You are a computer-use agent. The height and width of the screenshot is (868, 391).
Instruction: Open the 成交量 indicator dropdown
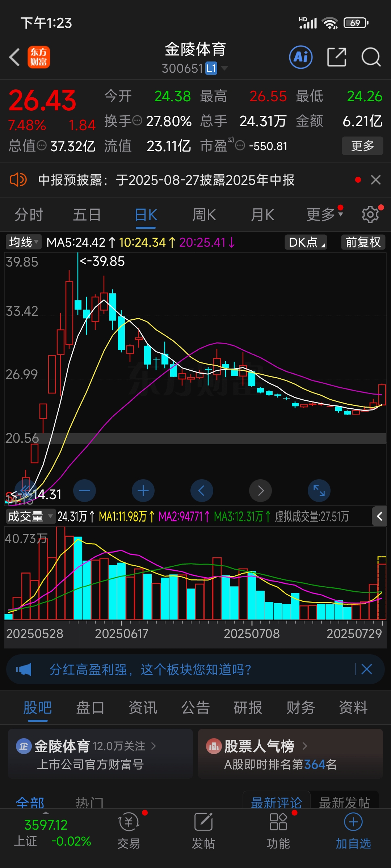pyautogui.click(x=30, y=516)
